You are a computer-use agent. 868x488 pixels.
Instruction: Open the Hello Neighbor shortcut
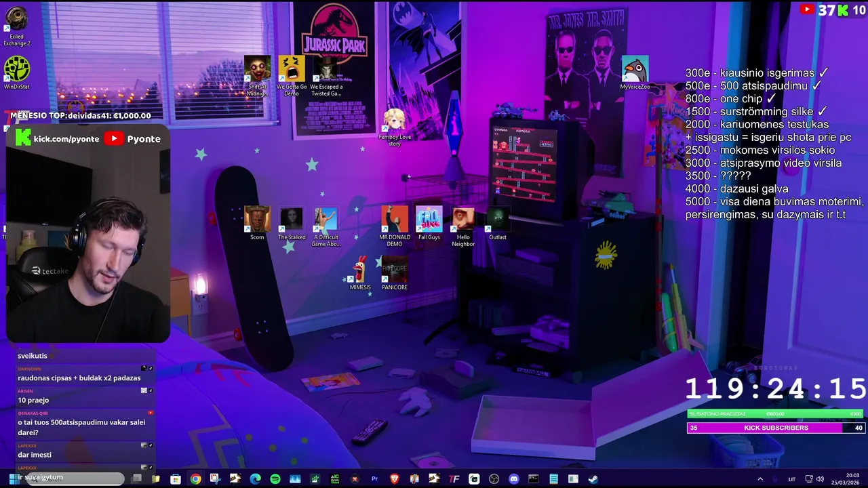pyautogui.click(x=463, y=226)
